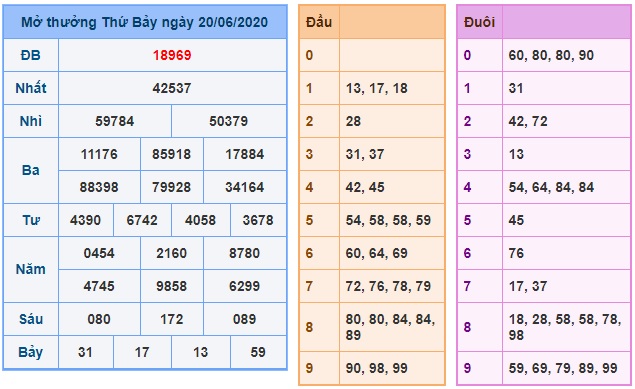Select the Năm row label

click(x=31, y=270)
